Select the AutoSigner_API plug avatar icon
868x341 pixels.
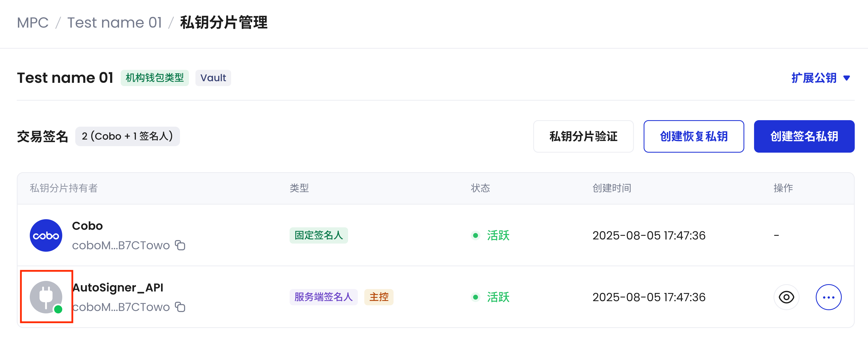click(46, 297)
